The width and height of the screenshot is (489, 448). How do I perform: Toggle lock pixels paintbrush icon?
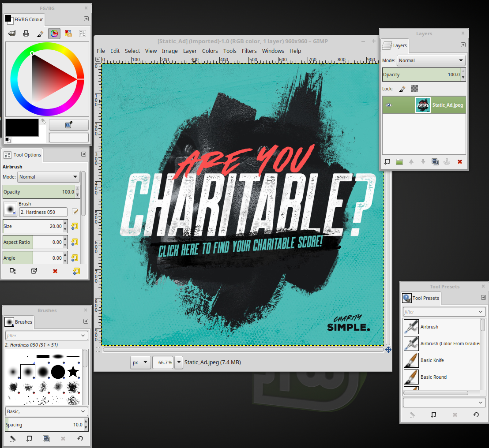(x=402, y=89)
